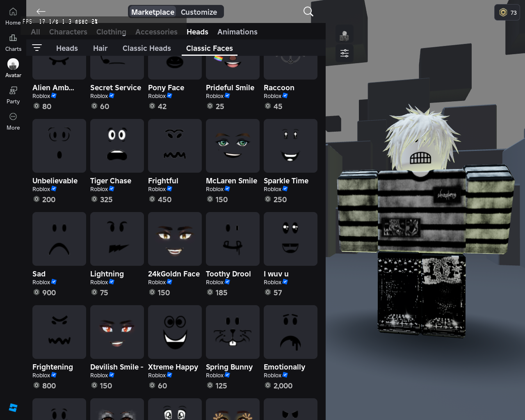Image resolution: width=525 pixels, height=420 pixels.
Task: Select the Animations category tab
Action: tap(237, 32)
